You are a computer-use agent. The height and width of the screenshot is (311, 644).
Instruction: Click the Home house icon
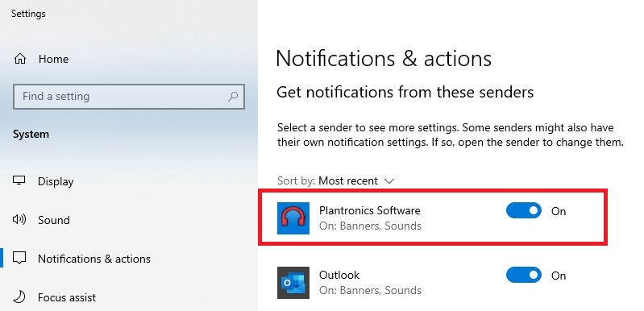(19, 59)
